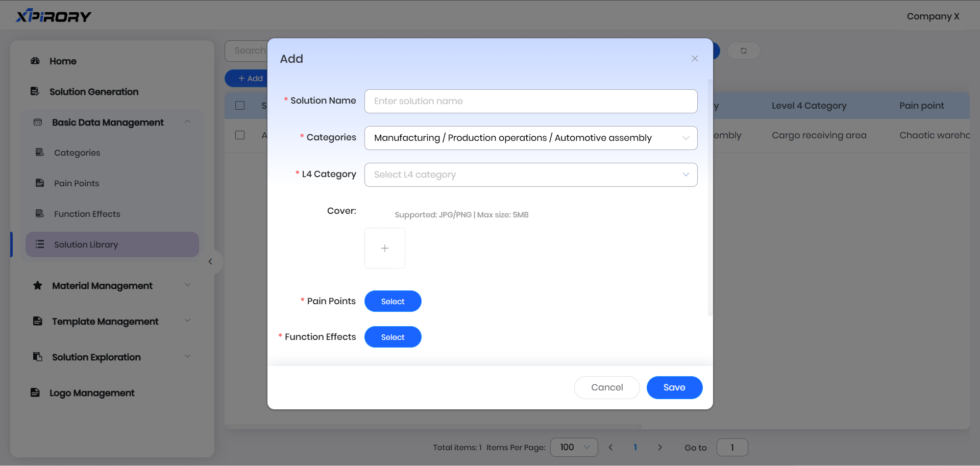
Task: Open Pain Points in the sidebar
Action: click(x=77, y=183)
